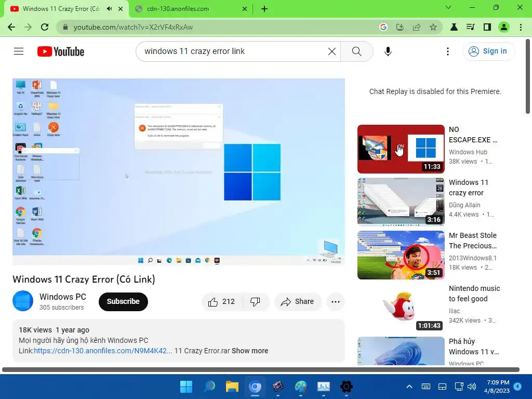Click the Google icon in address bar
The image size is (532, 399).
point(383,27)
